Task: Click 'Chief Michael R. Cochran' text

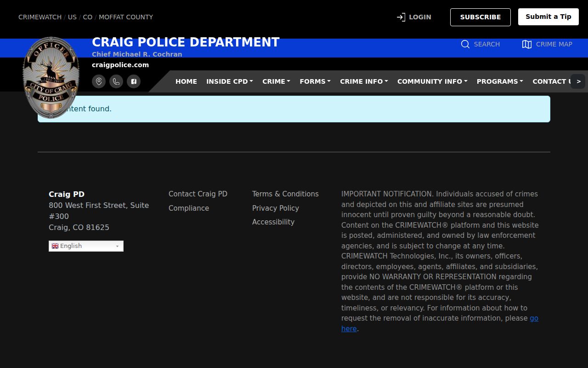Action: pyautogui.click(x=137, y=54)
